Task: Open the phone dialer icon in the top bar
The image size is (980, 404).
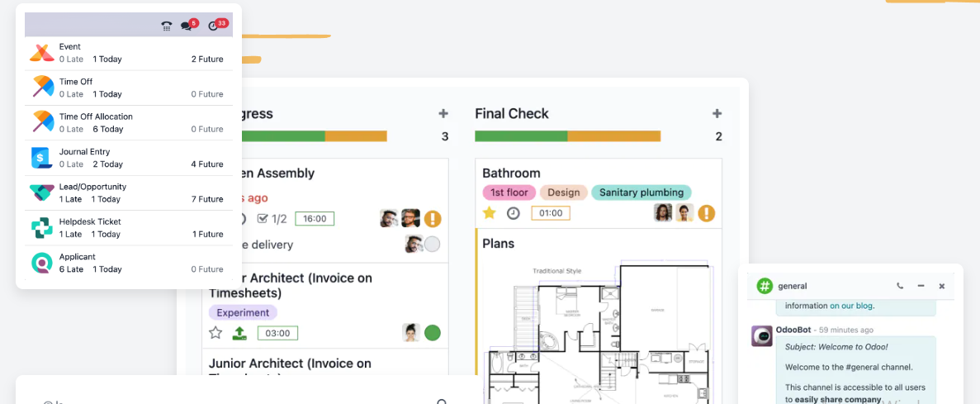Action: 166,26
